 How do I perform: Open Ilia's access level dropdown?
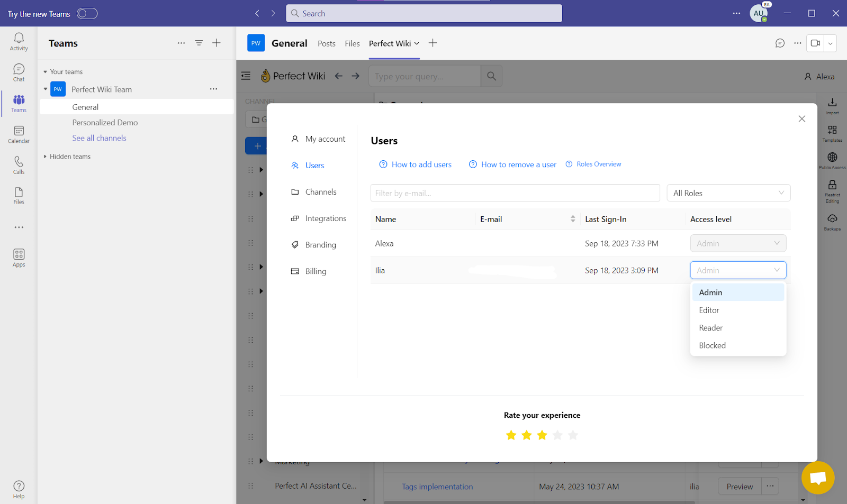(738, 270)
